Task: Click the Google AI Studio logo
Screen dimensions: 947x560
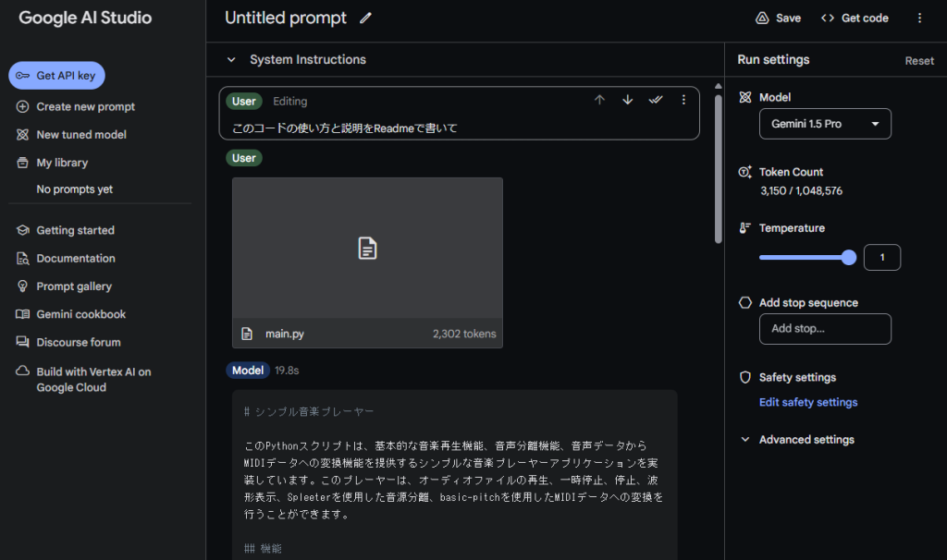Action: click(x=85, y=18)
